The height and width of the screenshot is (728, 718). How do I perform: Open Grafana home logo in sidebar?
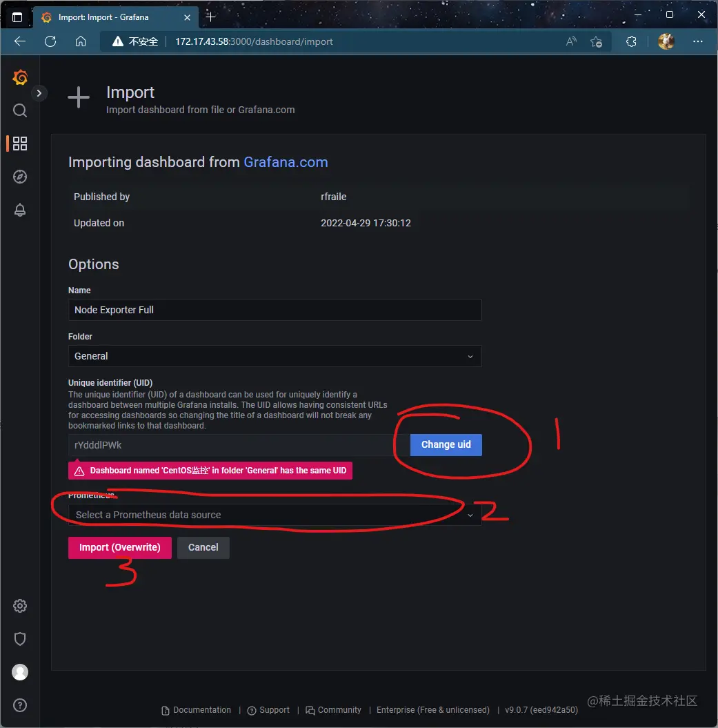click(x=20, y=77)
